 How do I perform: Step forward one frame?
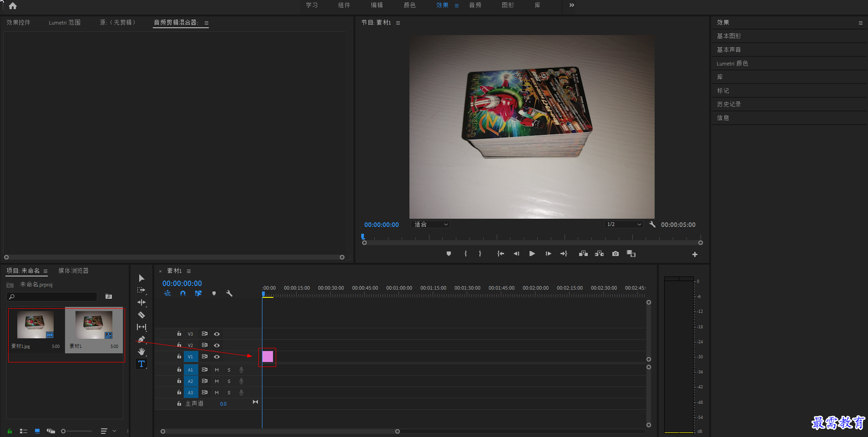point(548,254)
